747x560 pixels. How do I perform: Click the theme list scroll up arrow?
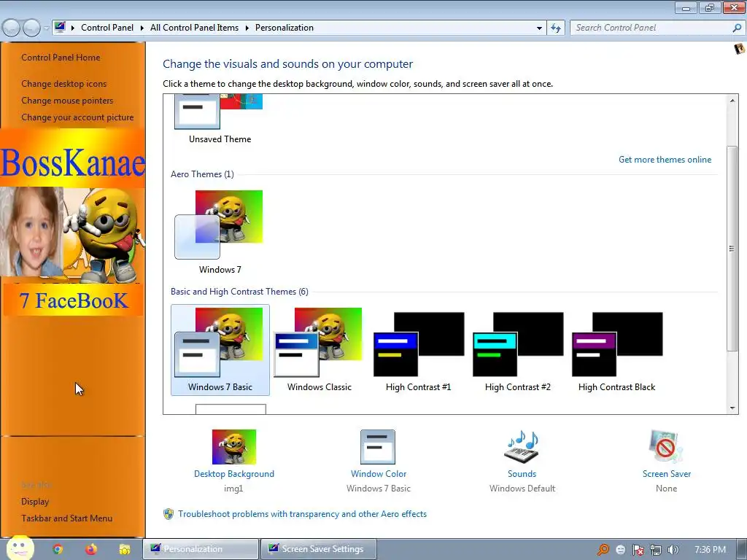pyautogui.click(x=732, y=101)
